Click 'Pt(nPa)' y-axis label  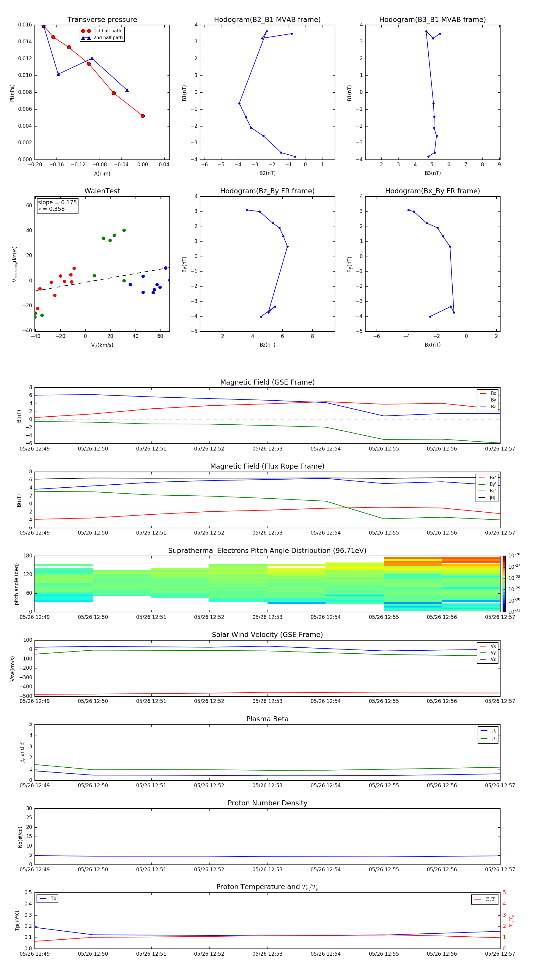coord(12,92)
